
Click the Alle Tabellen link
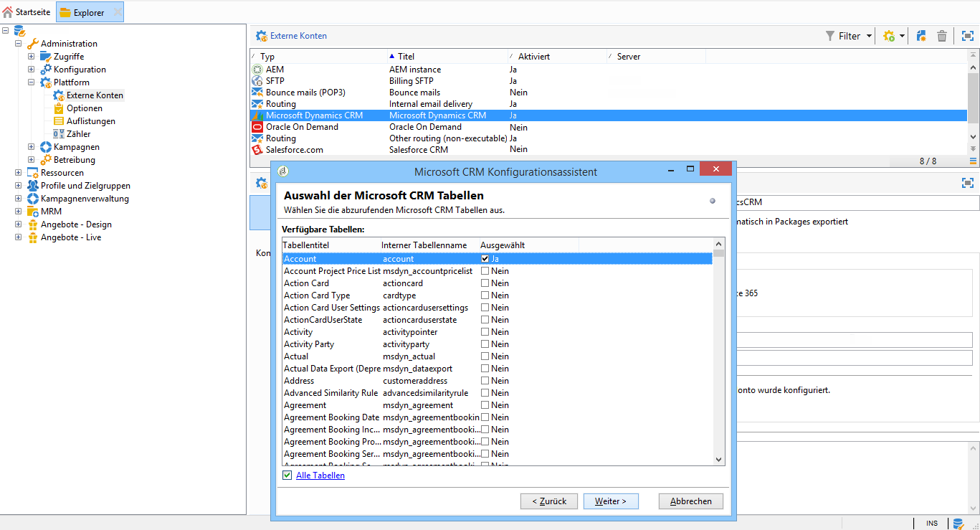[320, 475]
